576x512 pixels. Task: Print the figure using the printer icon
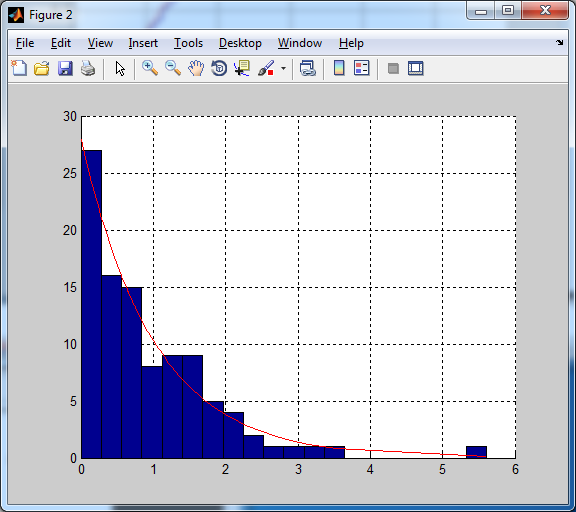coord(88,68)
